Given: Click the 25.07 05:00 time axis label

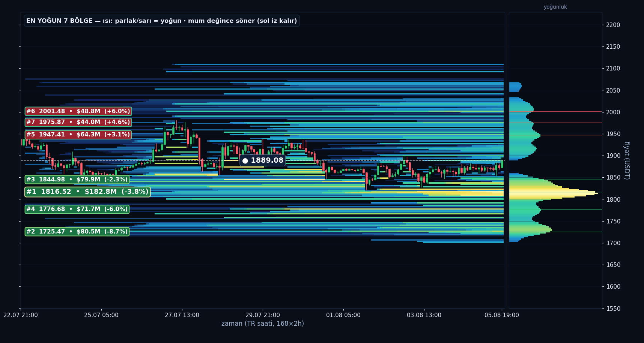Looking at the screenshot, I should click(101, 315).
